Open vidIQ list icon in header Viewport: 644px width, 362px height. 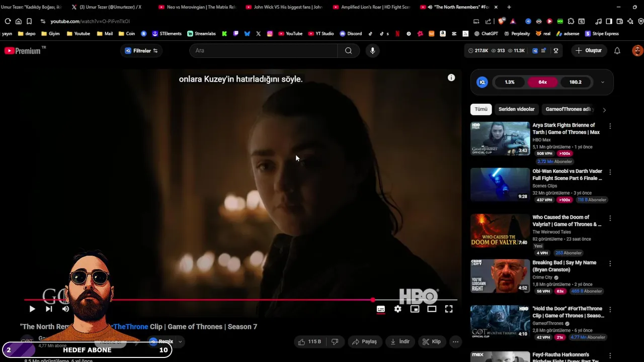543,50
